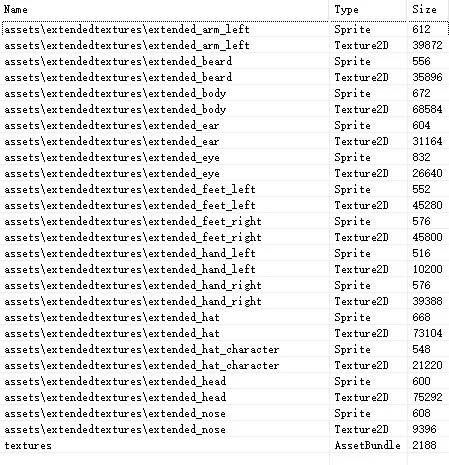The width and height of the screenshot is (449, 465).
Task: Select extended_feet_right Texture2D row
Action: (x=224, y=237)
